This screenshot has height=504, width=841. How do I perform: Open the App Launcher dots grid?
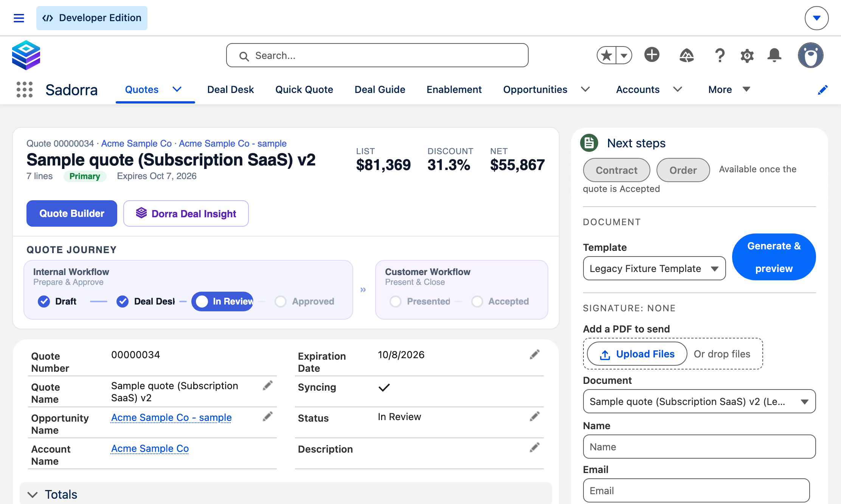(25, 90)
